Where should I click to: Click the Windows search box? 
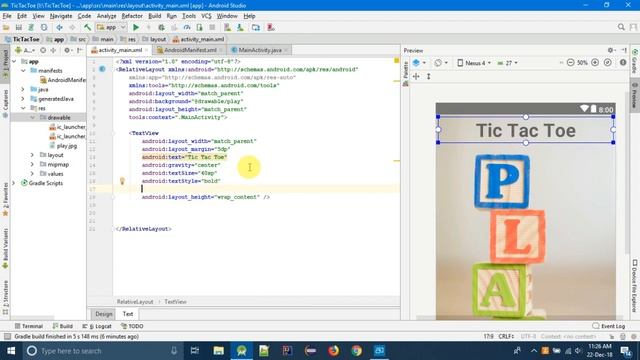(101, 351)
